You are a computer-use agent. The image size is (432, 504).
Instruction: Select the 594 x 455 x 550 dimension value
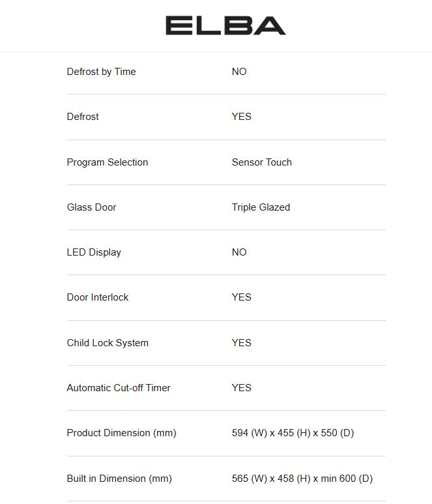(x=293, y=433)
